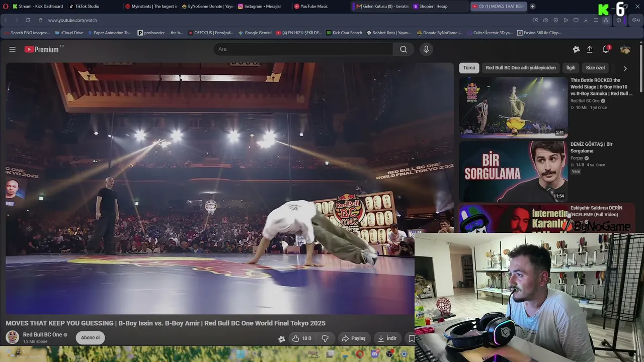The width and height of the screenshot is (644, 362).
Task: Select the Size özel filter chip
Action: point(595,68)
